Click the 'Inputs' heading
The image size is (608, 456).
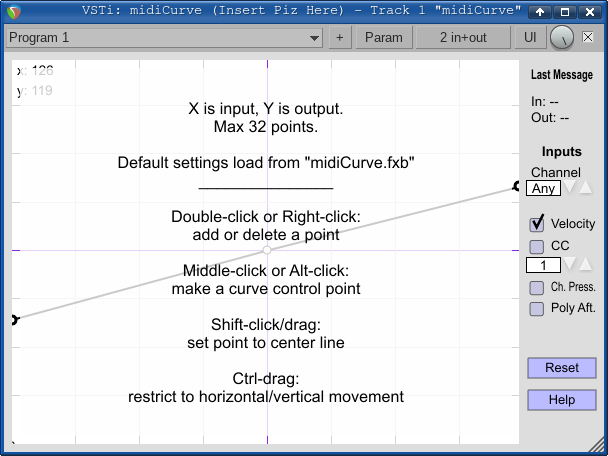[562, 152]
